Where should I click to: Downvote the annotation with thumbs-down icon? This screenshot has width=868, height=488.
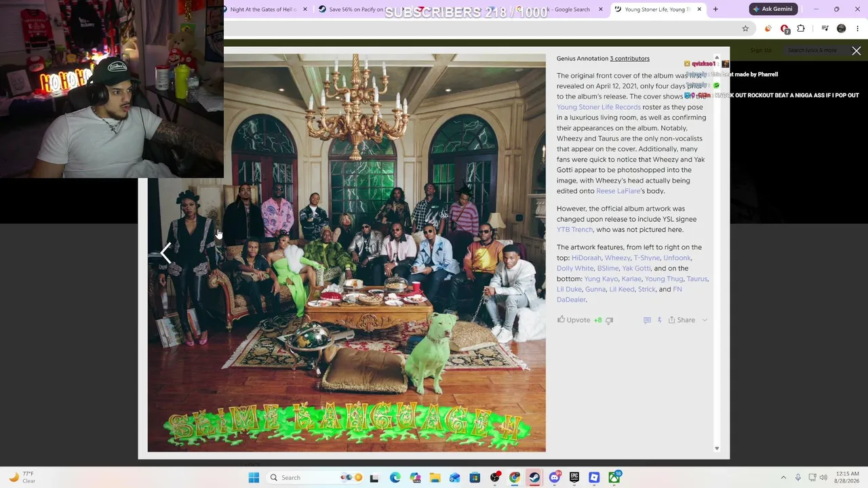tap(609, 320)
